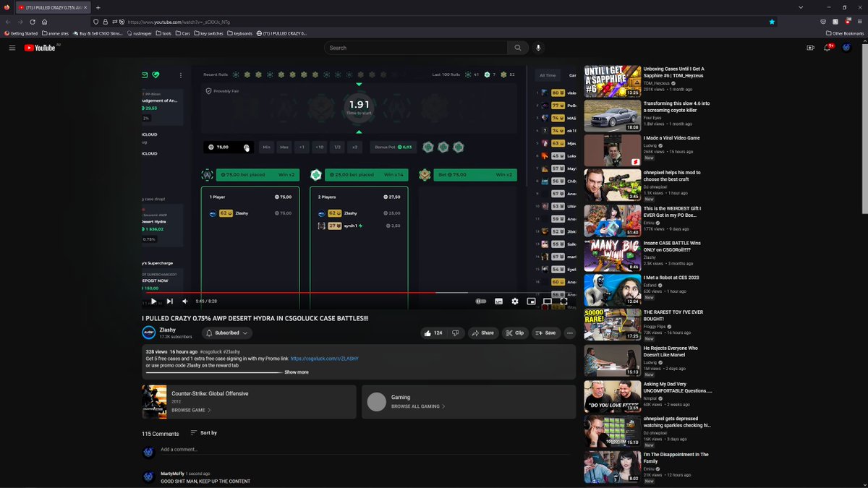Open more actions three-dot menu
868x488 pixels.
tap(570, 333)
